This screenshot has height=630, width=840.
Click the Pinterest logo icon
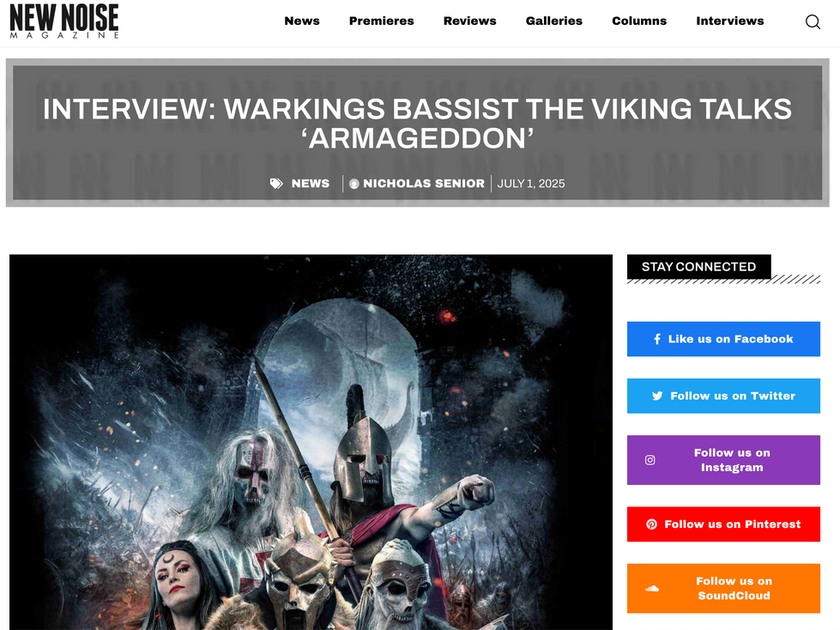[651, 524]
